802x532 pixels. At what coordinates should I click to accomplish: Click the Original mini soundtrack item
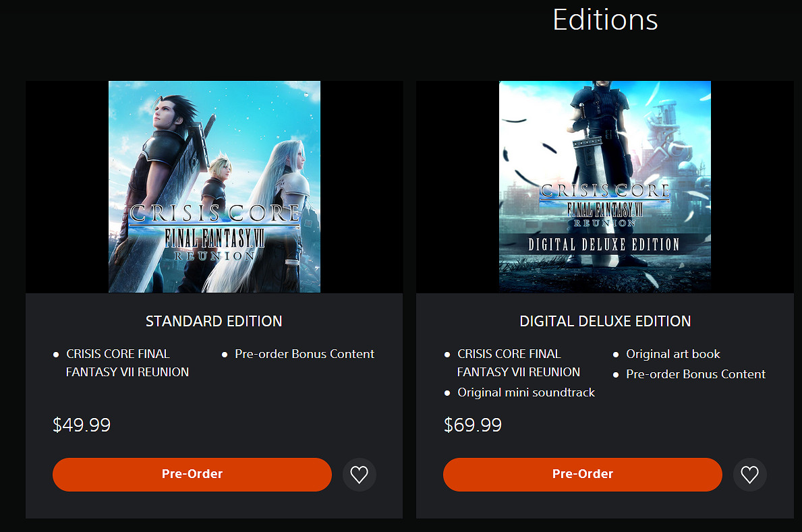pyautogui.click(x=525, y=392)
